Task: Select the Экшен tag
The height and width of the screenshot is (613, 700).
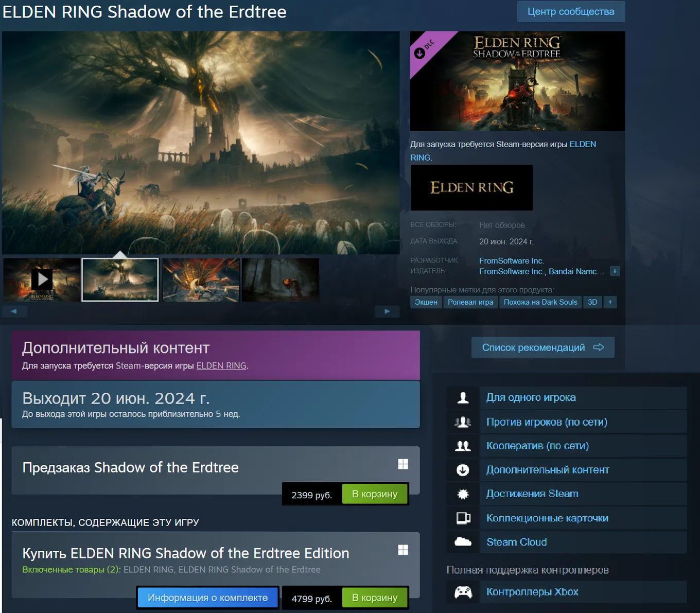Action: pyautogui.click(x=426, y=302)
